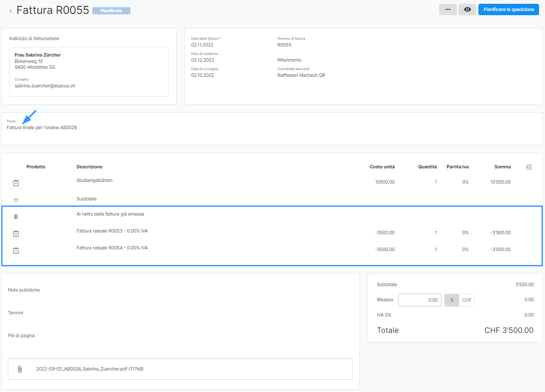Switch discount to percent mode
The width and height of the screenshot is (545, 392).
(x=451, y=300)
